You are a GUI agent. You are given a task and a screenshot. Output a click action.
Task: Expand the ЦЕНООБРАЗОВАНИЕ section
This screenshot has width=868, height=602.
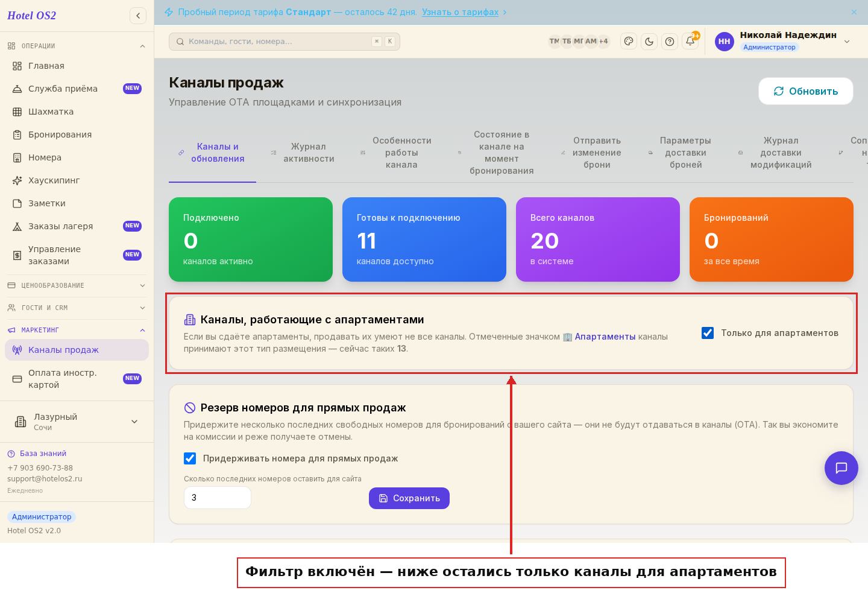coord(77,285)
